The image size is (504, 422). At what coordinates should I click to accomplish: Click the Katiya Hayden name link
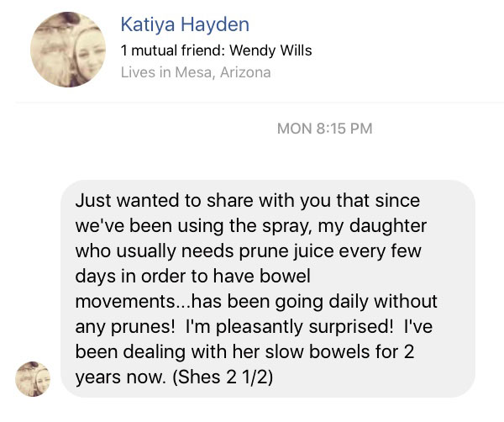(x=185, y=24)
